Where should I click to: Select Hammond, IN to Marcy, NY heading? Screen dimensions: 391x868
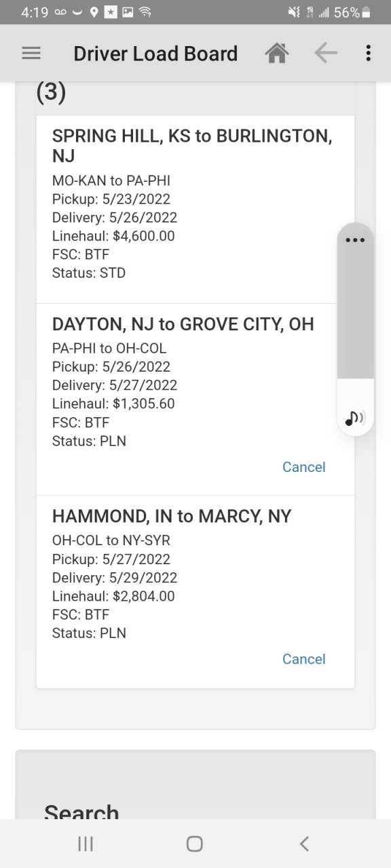[x=172, y=516]
